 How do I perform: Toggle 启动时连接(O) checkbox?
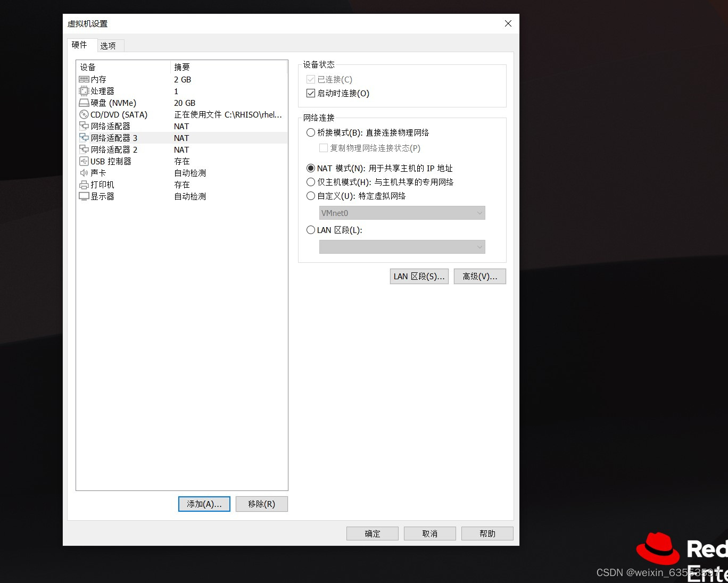pos(311,93)
